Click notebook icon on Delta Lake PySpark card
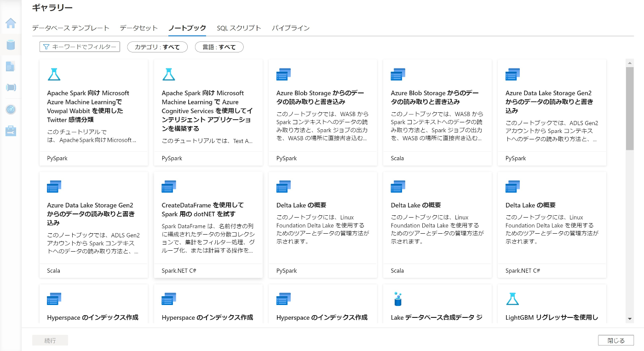The image size is (644, 351). (283, 186)
